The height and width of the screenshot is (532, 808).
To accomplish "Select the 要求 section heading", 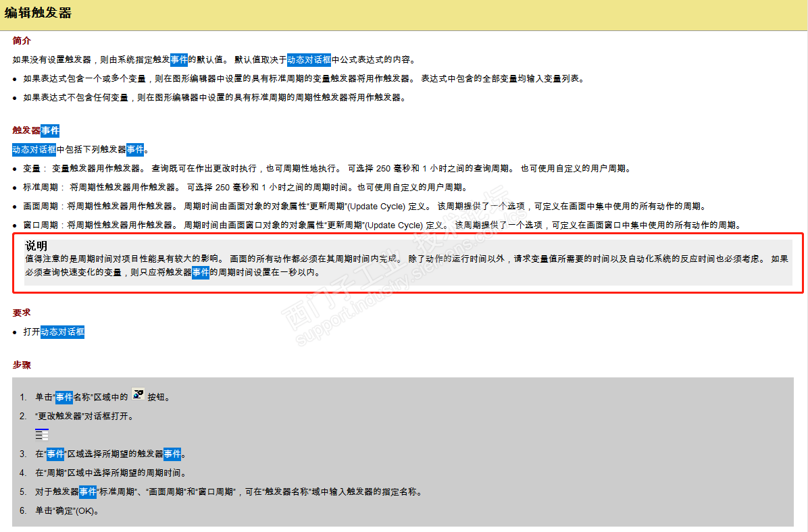I will tap(22, 313).
